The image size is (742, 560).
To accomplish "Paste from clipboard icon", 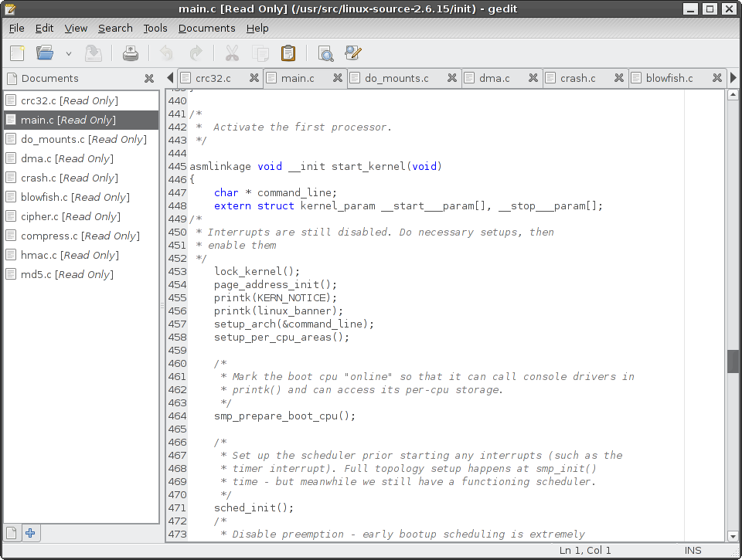I will tap(288, 53).
